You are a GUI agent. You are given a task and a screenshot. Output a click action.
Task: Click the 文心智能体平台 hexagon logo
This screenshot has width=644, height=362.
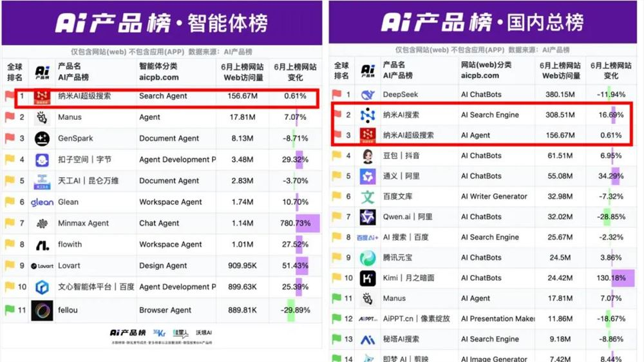42,287
